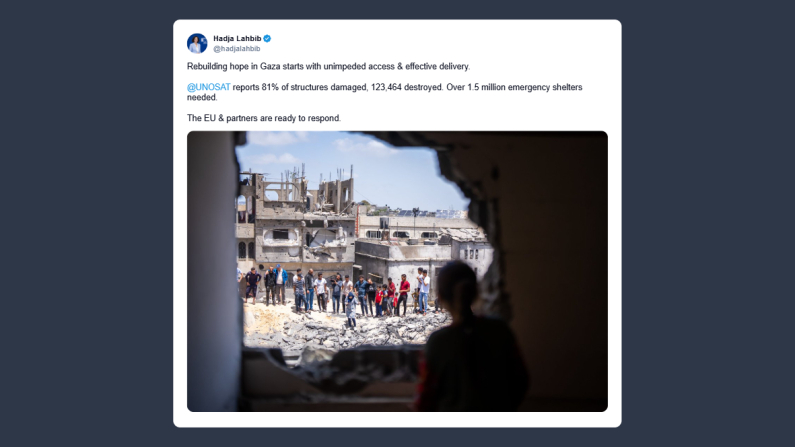The width and height of the screenshot is (795, 447).
Task: Click the damaged multi-story building in photo
Action: click(297, 220)
